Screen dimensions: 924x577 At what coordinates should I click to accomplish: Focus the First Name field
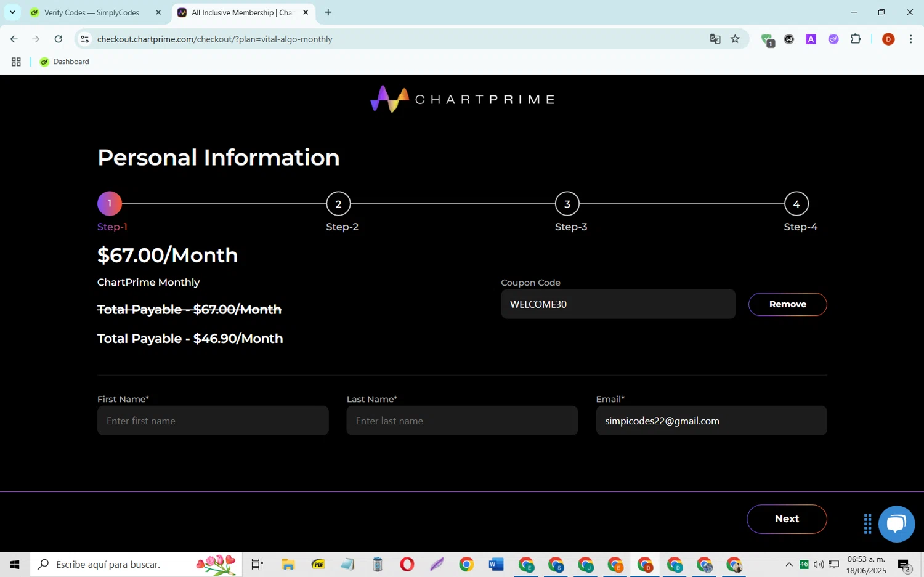point(213,421)
